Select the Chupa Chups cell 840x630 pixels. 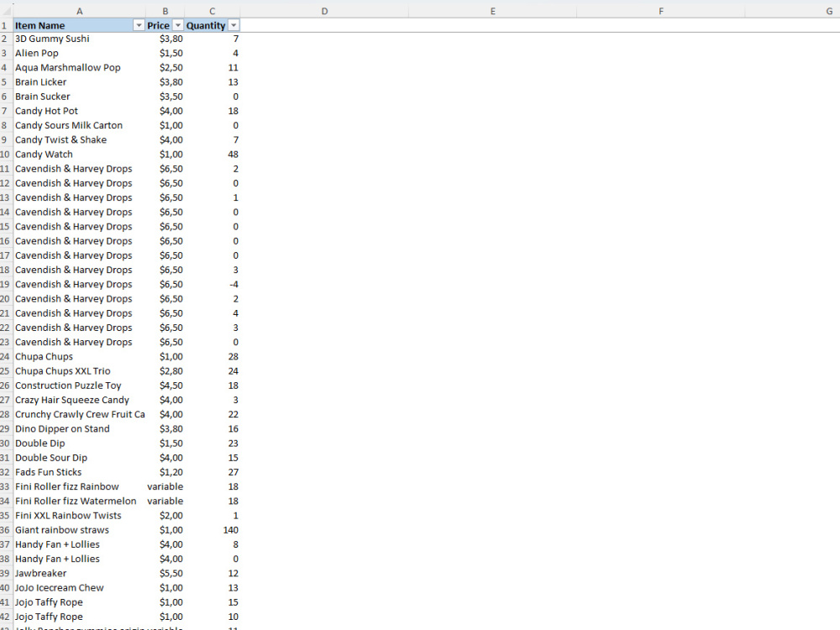coord(79,357)
